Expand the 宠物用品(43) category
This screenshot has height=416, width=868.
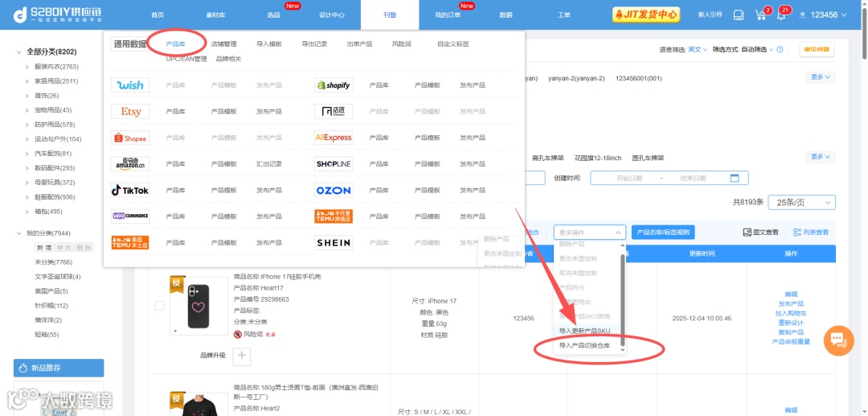[27, 109]
